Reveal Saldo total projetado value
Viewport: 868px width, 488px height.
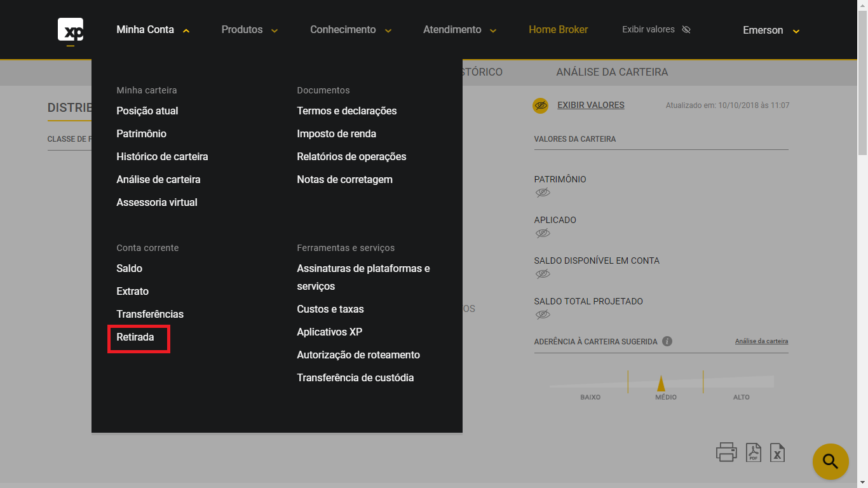(x=542, y=315)
